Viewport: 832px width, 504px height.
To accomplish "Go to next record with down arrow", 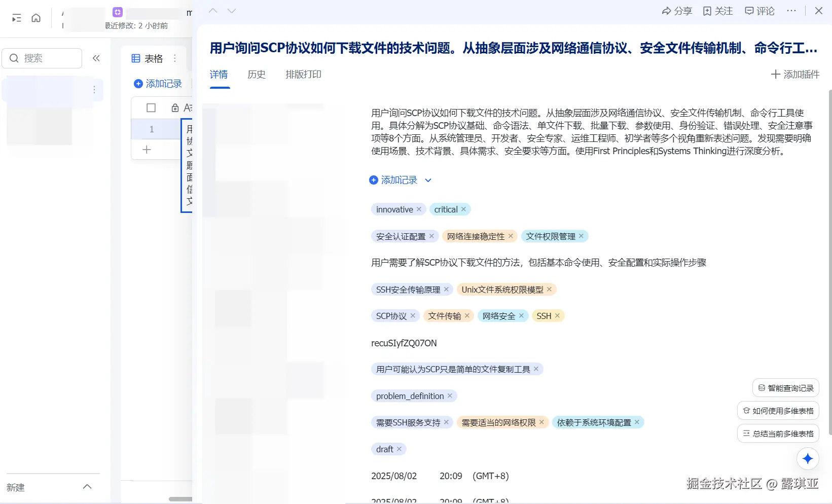I will click(232, 11).
